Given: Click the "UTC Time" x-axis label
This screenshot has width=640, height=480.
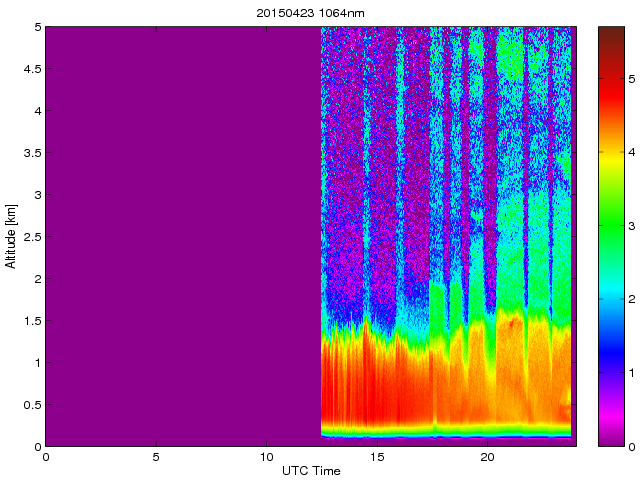Looking at the screenshot, I should [x=309, y=470].
